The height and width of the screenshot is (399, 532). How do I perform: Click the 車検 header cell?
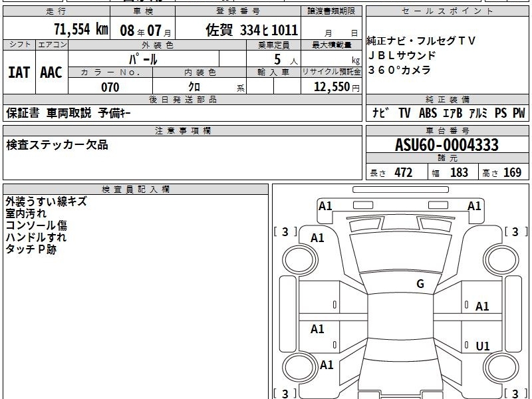tap(143, 11)
